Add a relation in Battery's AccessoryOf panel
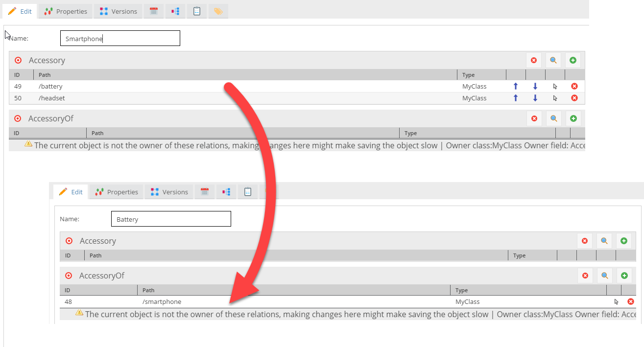The width and height of the screenshot is (644, 347). pos(624,276)
